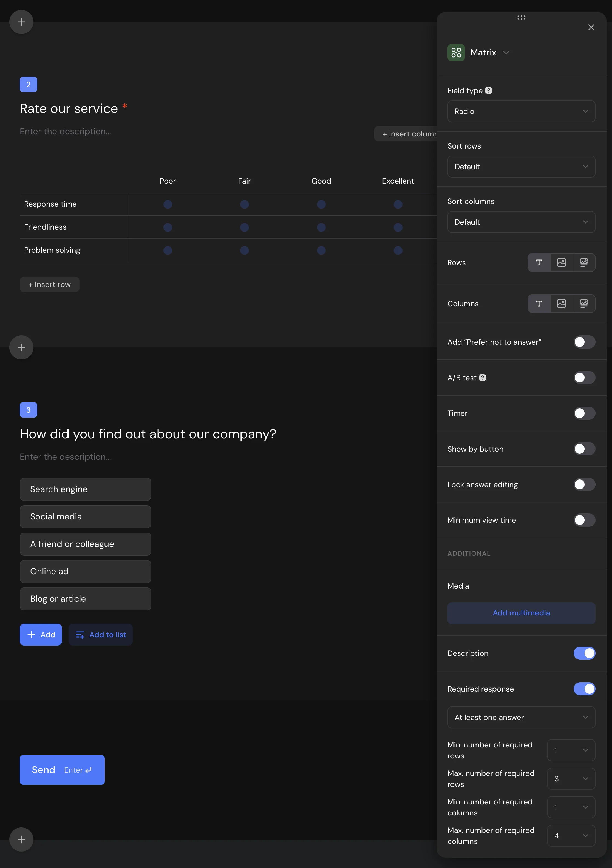The image size is (612, 868).
Task: Open the Sort columns dropdown
Action: point(521,222)
